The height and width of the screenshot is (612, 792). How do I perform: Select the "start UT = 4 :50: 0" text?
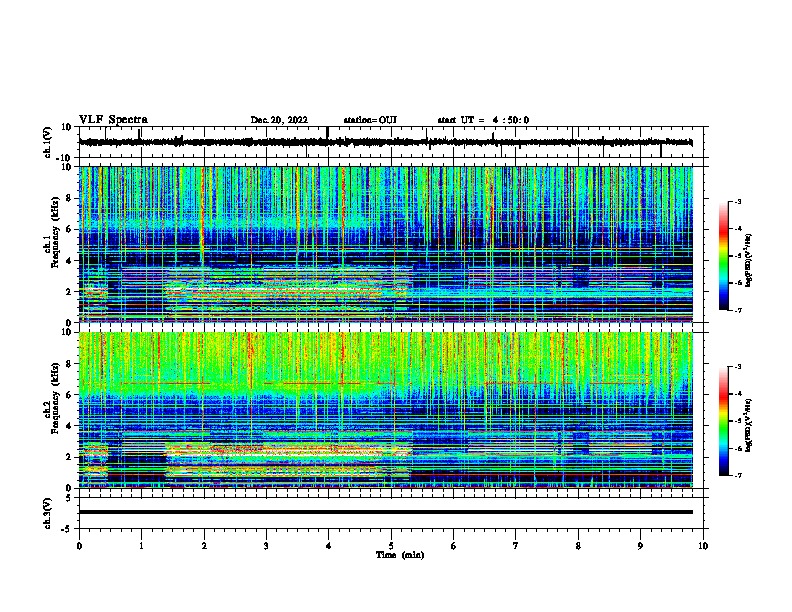coord(483,120)
